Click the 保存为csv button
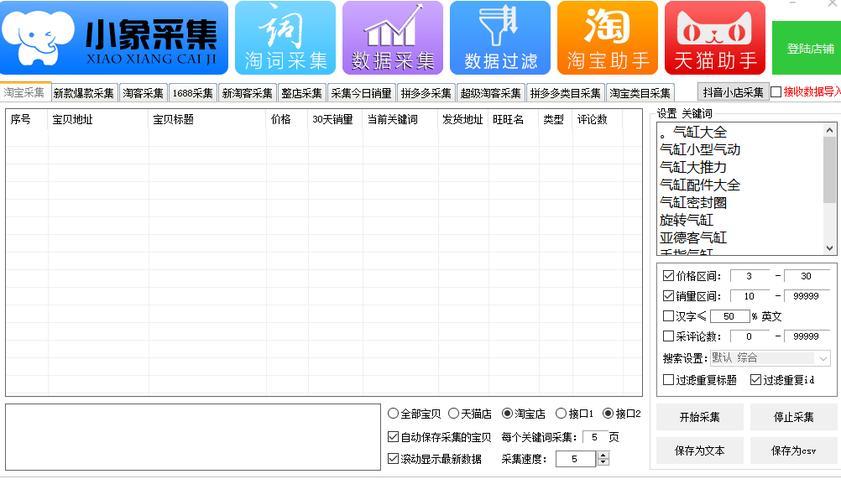 (794, 451)
